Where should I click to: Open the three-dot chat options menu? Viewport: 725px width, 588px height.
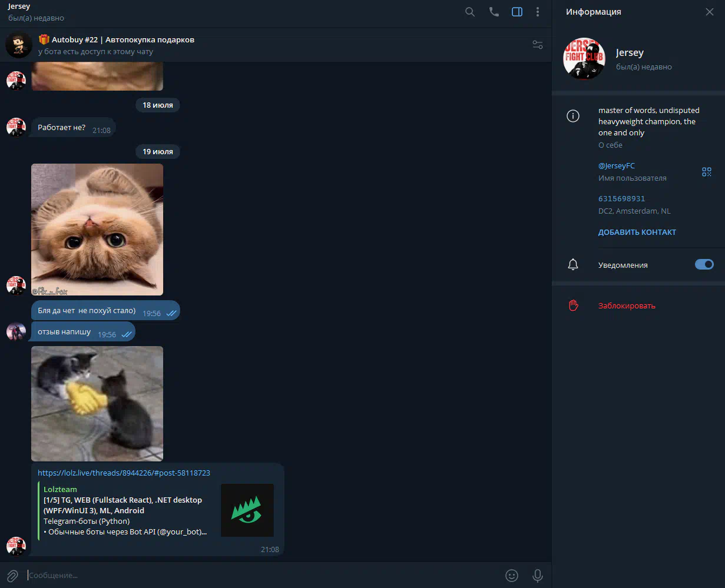click(537, 12)
